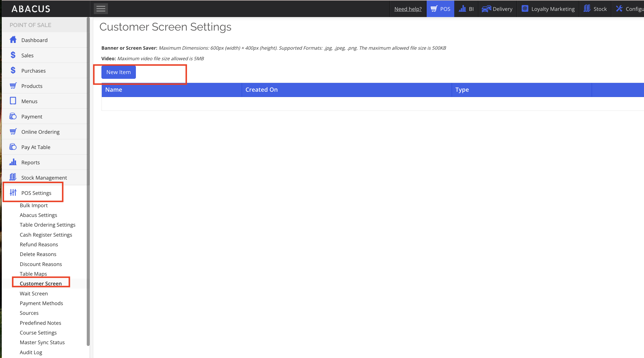Open Wait Screen settings
Image resolution: width=644 pixels, height=358 pixels.
click(x=34, y=293)
